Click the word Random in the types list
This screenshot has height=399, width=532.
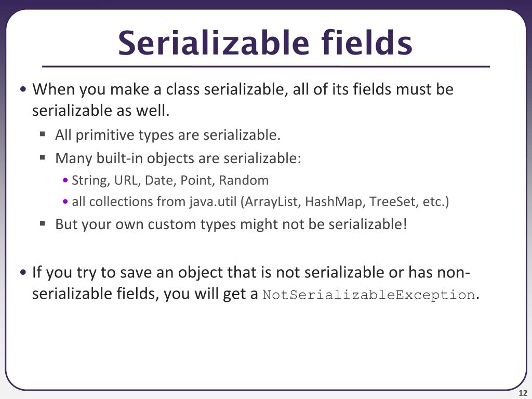[244, 180]
